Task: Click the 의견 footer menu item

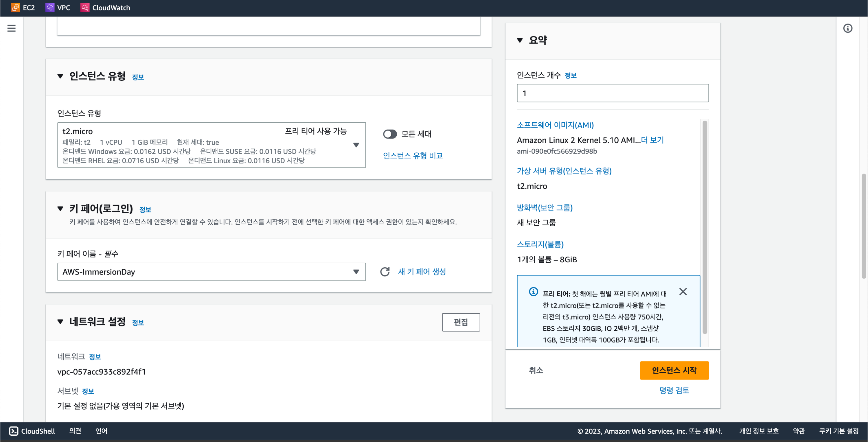Action: click(75, 431)
